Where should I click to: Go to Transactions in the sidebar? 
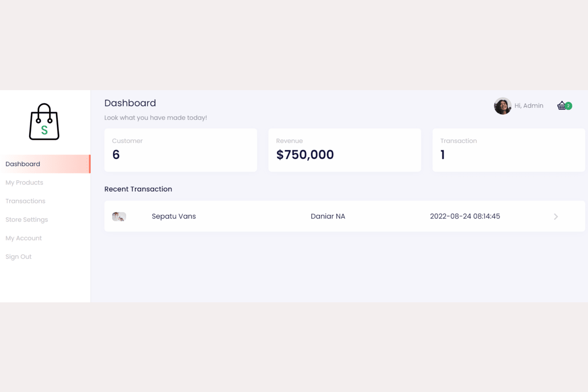click(x=25, y=201)
